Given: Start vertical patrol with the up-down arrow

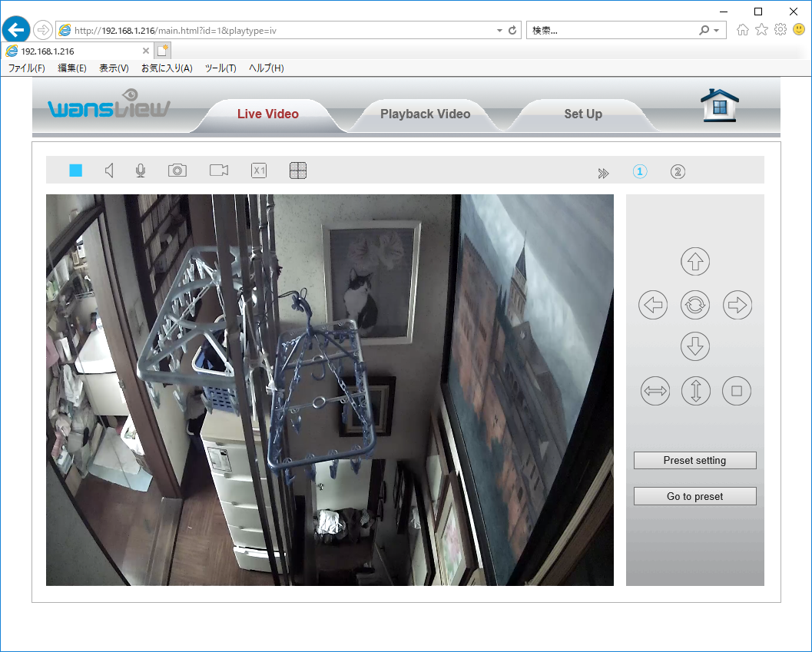Looking at the screenshot, I should click(x=695, y=391).
